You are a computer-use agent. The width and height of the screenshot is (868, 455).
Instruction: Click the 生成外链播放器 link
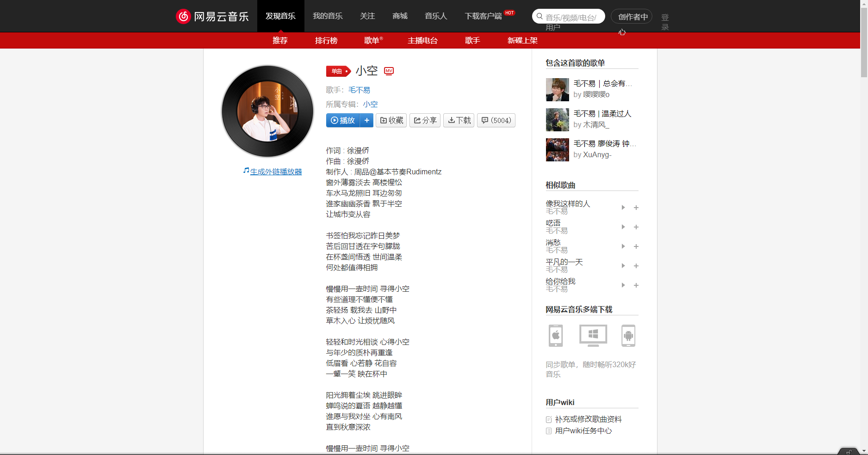click(275, 171)
